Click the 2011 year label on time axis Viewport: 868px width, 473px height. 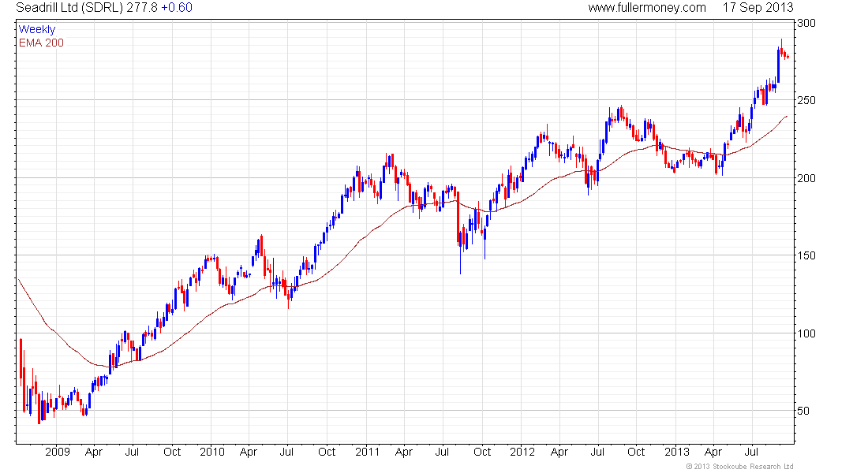pos(367,452)
